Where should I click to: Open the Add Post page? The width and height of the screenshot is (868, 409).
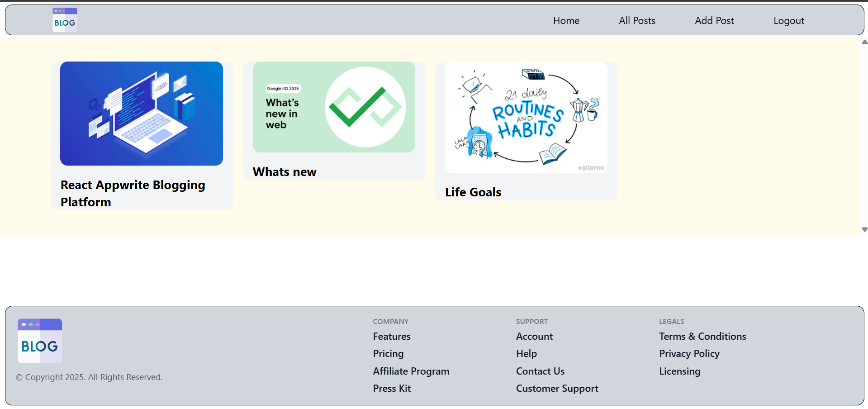click(x=714, y=20)
